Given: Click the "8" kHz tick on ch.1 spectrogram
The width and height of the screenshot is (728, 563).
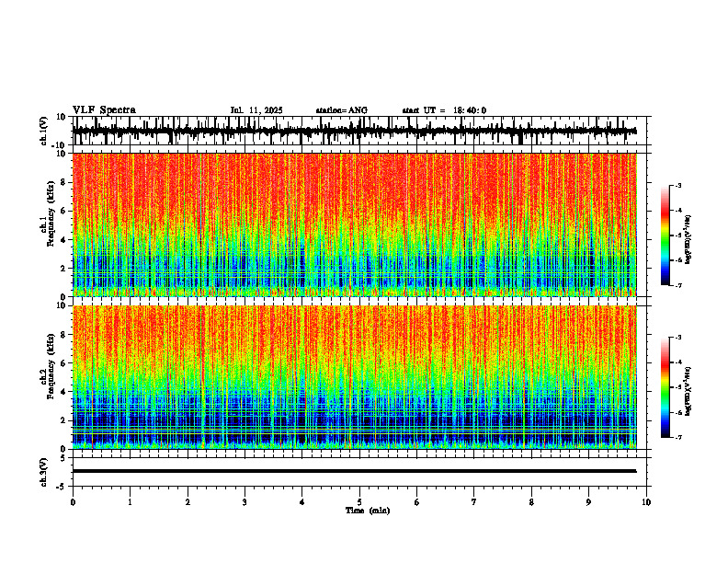Looking at the screenshot, I should click(x=64, y=182).
